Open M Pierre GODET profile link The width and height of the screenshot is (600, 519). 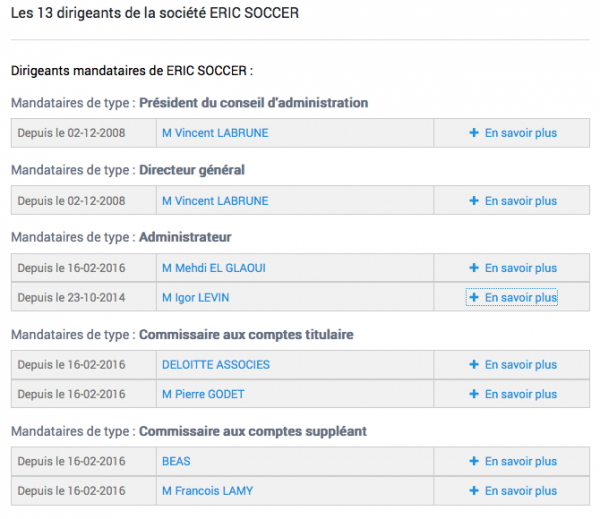203,394
